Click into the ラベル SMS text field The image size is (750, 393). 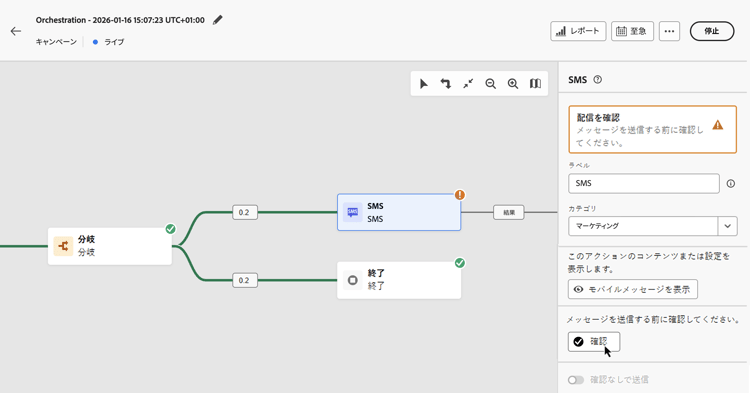click(x=644, y=184)
